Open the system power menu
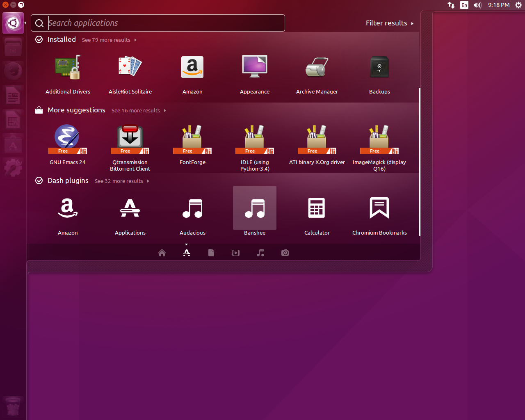This screenshot has width=525, height=420. point(518,5)
